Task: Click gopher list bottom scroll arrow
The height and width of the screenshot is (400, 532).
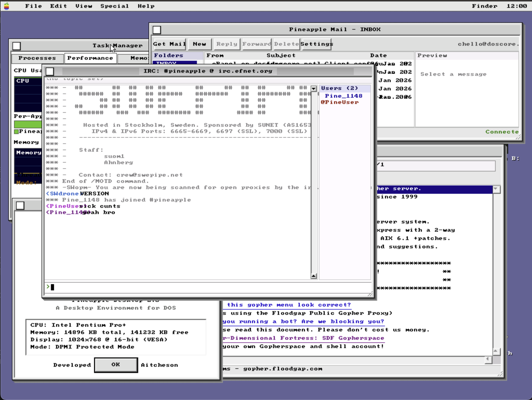Action: click(x=496, y=351)
